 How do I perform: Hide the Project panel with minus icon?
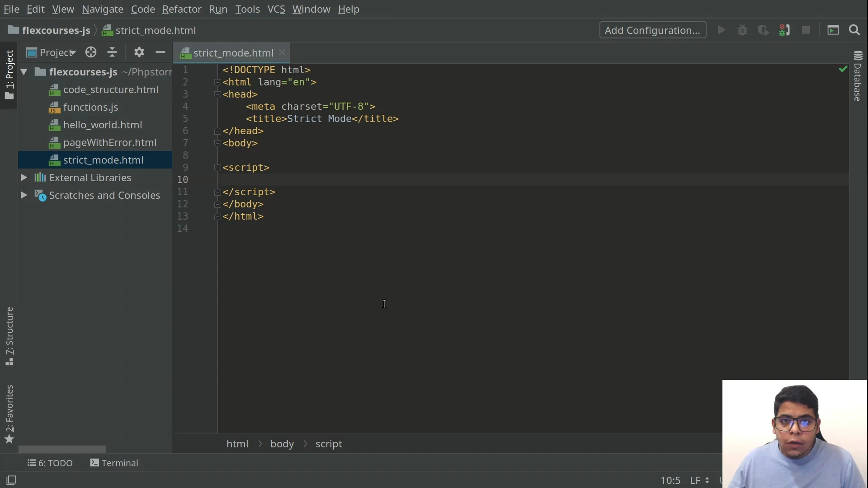point(160,52)
